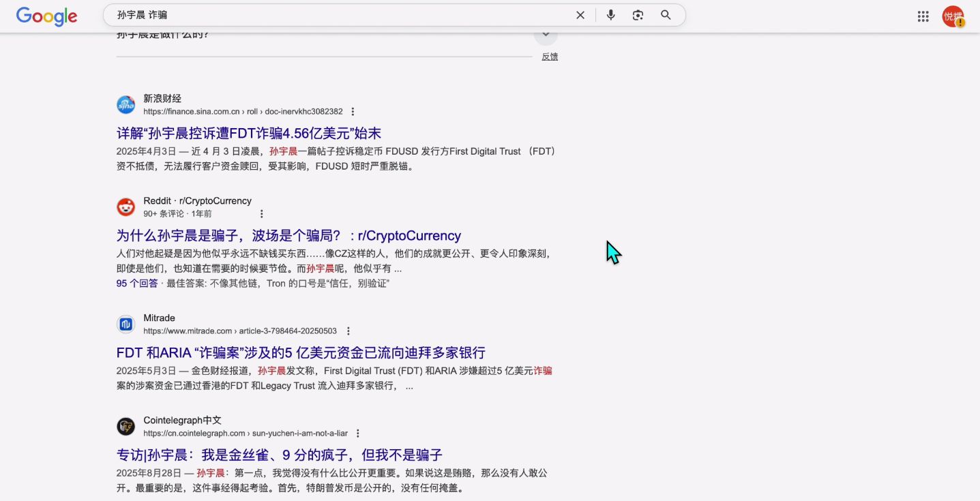Clear the search query with the X button
980x501 pixels.
click(x=580, y=14)
